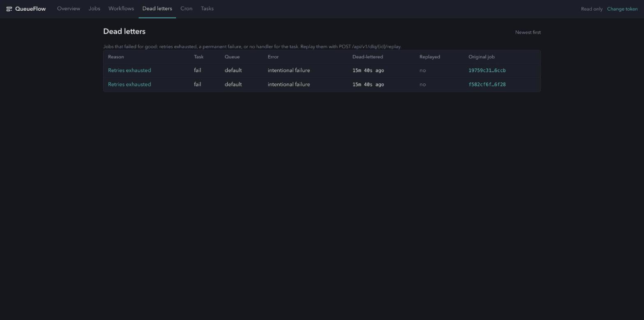Image resolution: width=644 pixels, height=320 pixels.
Task: Click replayed value no in 19759c31…6ccb row
Action: click(423, 70)
